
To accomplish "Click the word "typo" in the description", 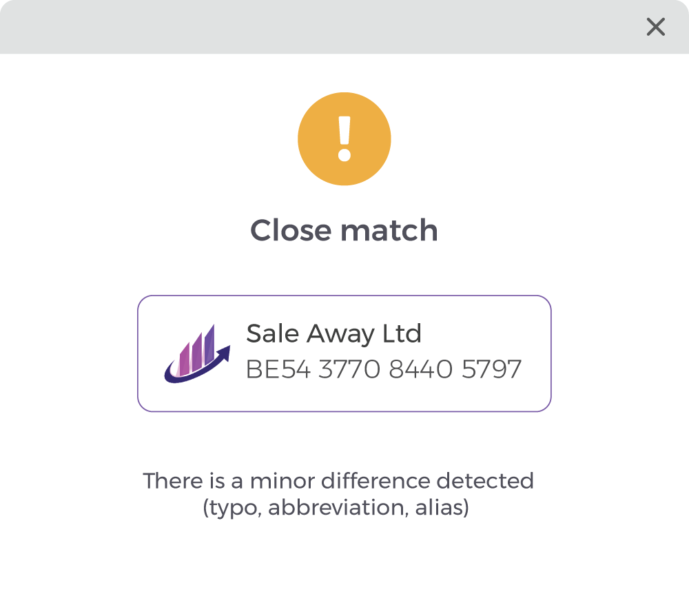I will point(232,508).
